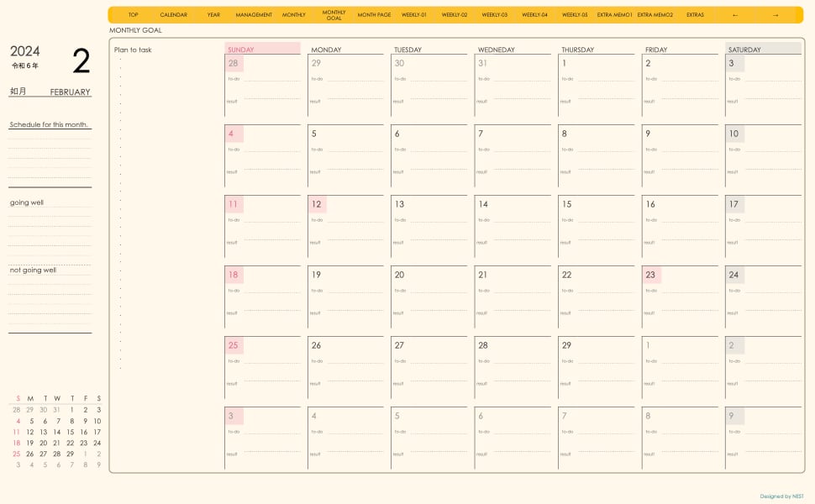The image size is (815, 504).
Task: Jump to the WEEKLY-01 tab
Action: pyautogui.click(x=414, y=15)
